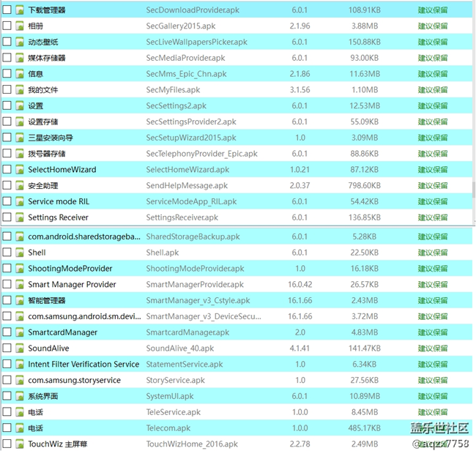Click the app icon beside 下载管理器
This screenshot has width=476, height=459.
click(21, 10)
